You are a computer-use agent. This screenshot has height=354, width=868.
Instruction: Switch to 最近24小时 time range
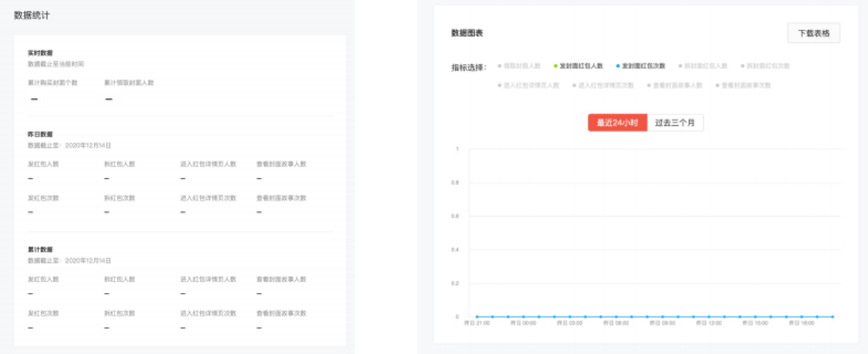(x=617, y=123)
